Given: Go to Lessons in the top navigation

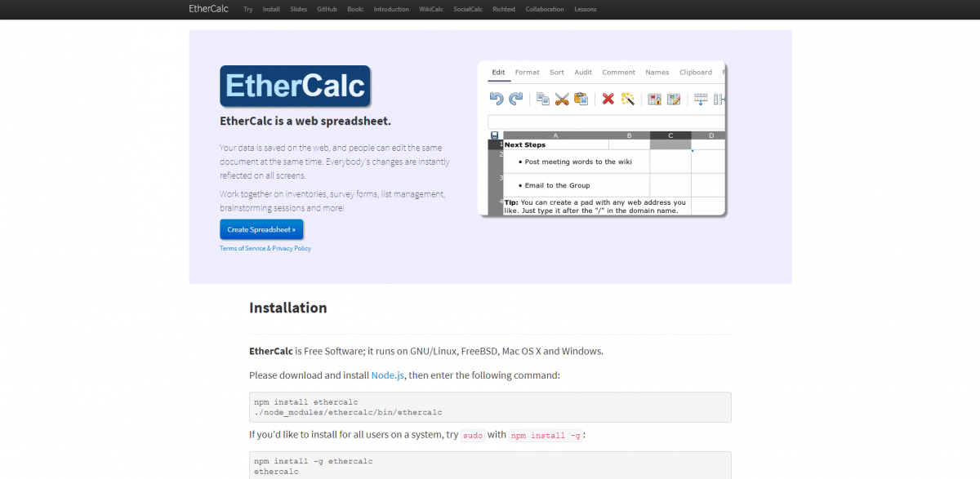Looking at the screenshot, I should point(585,10).
